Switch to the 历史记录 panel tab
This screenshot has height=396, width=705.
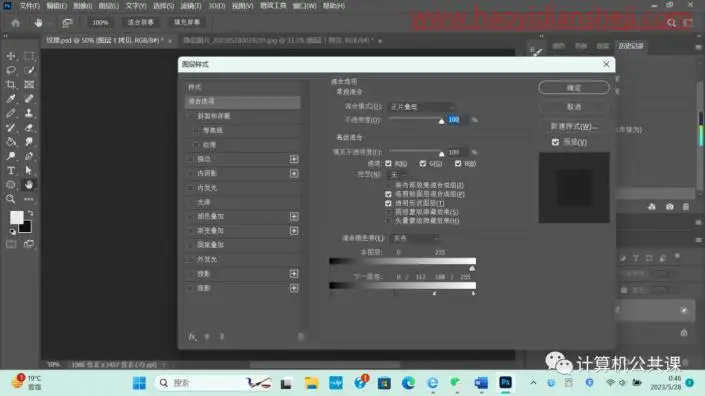click(631, 46)
